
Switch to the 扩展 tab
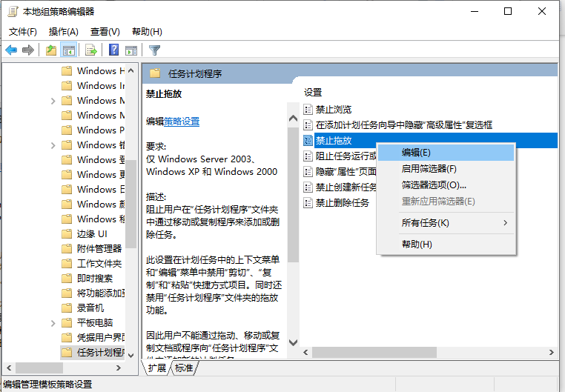coord(156,368)
